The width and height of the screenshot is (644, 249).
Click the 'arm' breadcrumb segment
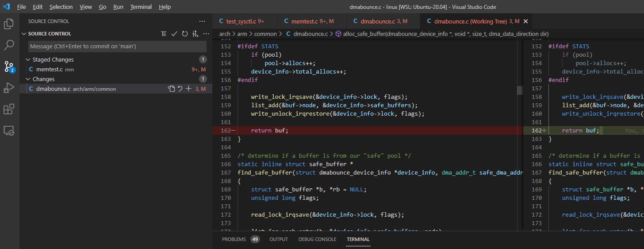click(242, 34)
